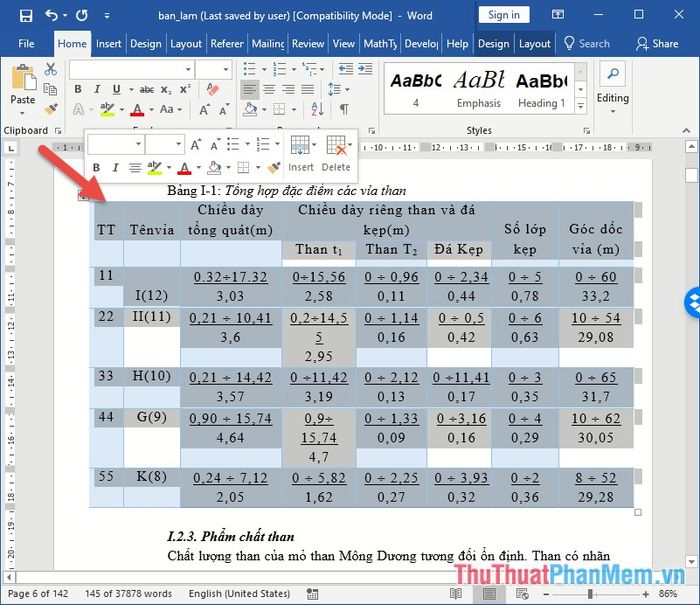Clear all formatting with eraser icon
The image size is (700, 605).
[213, 89]
